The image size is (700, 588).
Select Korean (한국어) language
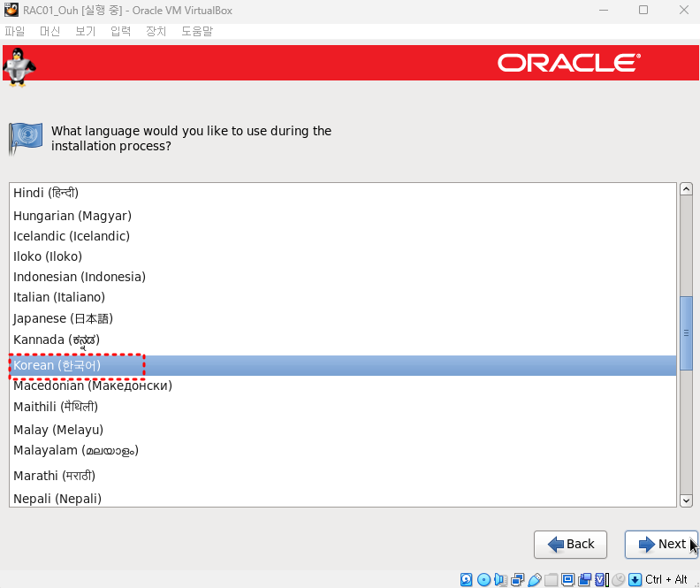tap(343, 366)
